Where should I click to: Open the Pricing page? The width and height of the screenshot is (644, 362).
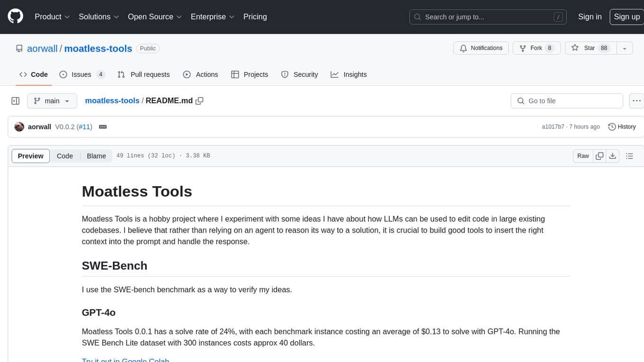pyautogui.click(x=255, y=17)
